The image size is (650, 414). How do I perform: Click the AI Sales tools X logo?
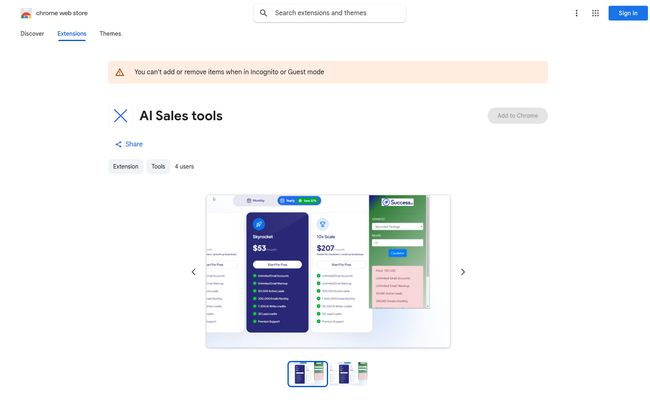pyautogui.click(x=121, y=116)
